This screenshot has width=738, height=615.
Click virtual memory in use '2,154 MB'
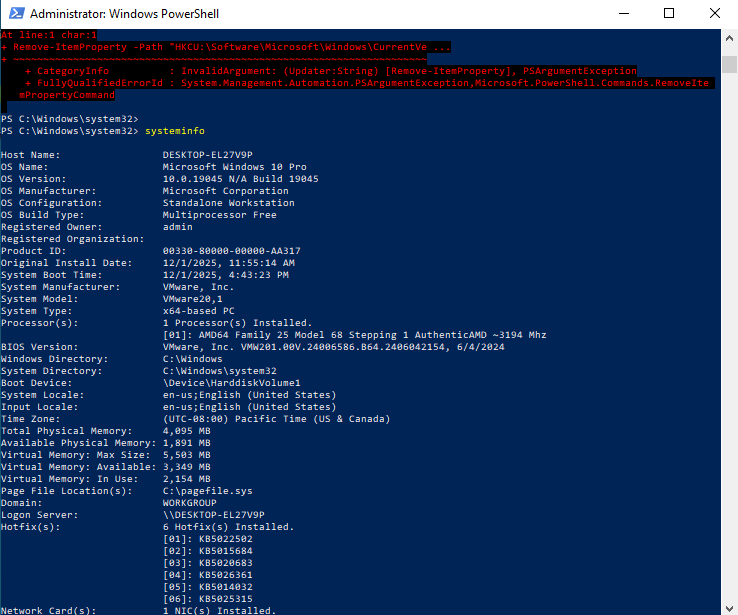(187, 479)
